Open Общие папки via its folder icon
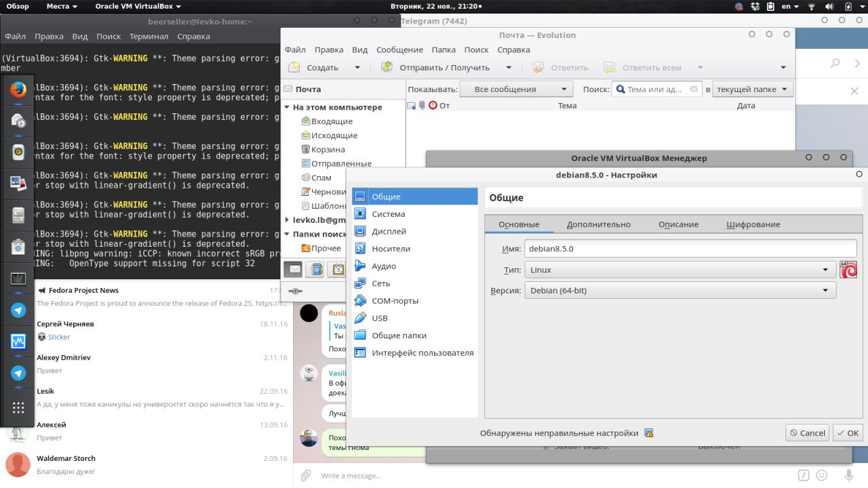The width and height of the screenshot is (868, 488). coord(360,335)
